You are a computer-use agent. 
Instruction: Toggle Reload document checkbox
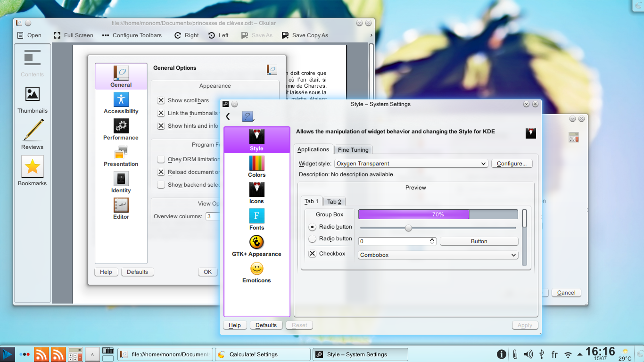[161, 172]
